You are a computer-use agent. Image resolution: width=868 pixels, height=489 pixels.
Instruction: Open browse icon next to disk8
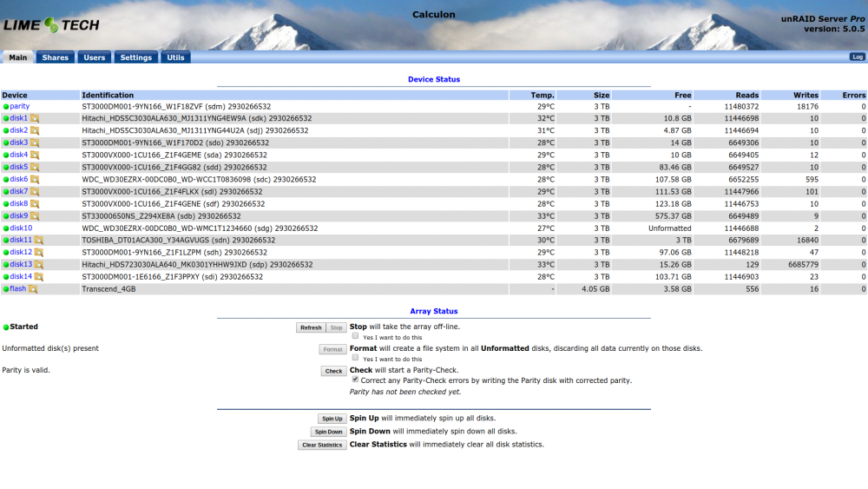35,204
